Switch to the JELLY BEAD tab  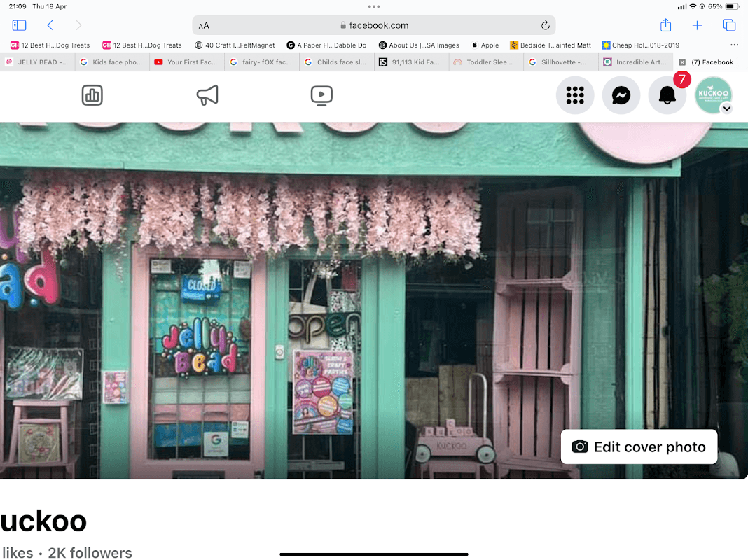point(38,62)
